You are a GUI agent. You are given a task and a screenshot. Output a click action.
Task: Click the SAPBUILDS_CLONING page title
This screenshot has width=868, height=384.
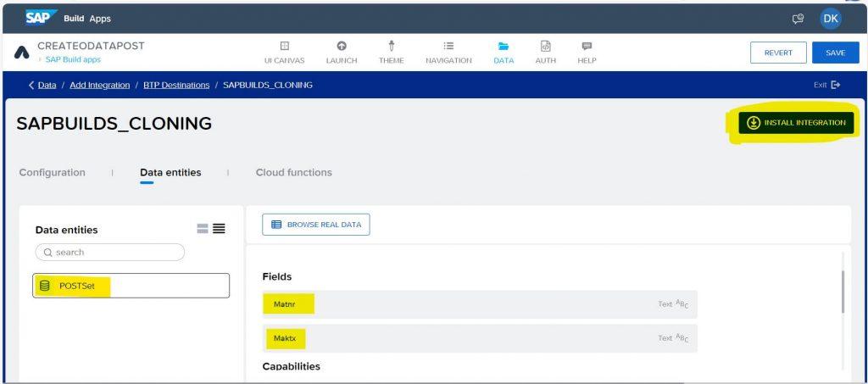(114, 124)
